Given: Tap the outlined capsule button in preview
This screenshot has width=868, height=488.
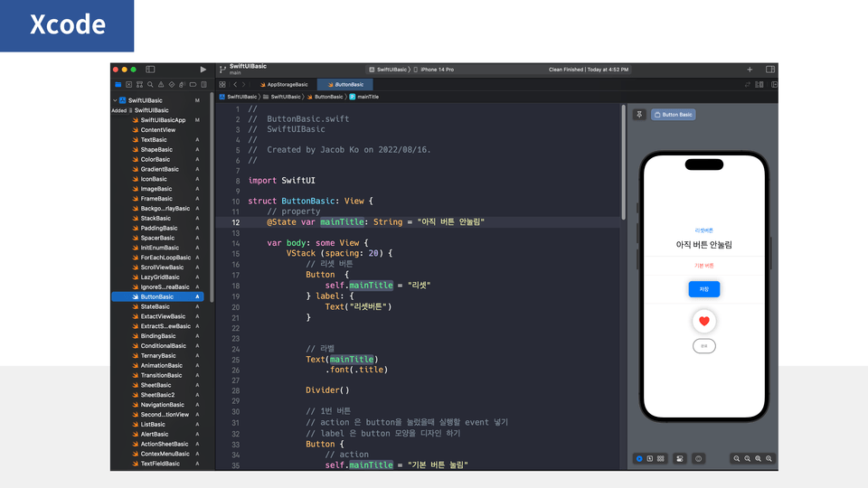Looking at the screenshot, I should pos(704,346).
